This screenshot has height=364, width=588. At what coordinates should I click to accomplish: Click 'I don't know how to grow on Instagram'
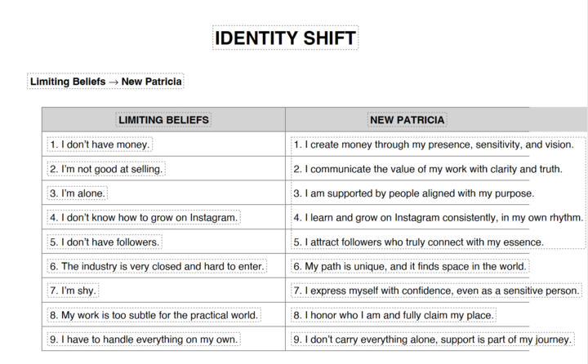coord(144,218)
